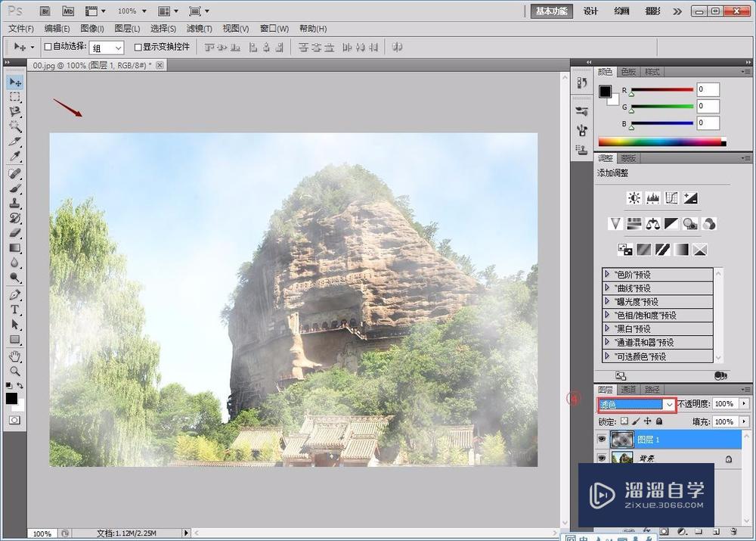Open the layer blend mode dropdown
Image resolution: width=756 pixels, height=541 pixels.
(x=635, y=405)
